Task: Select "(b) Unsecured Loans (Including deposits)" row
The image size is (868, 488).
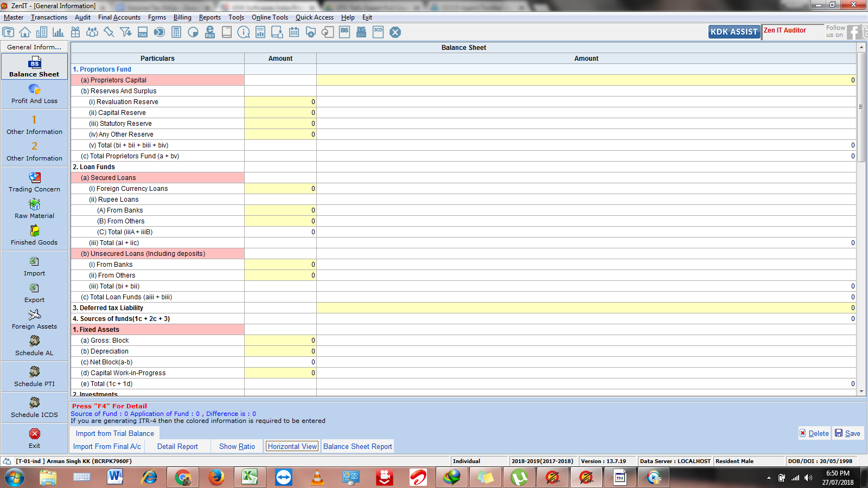Action: tap(157, 254)
